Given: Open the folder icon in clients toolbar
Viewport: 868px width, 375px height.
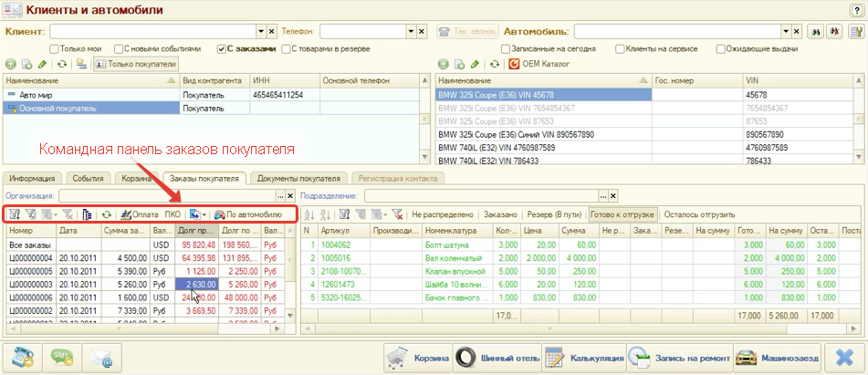Looking at the screenshot, I should 81,64.
